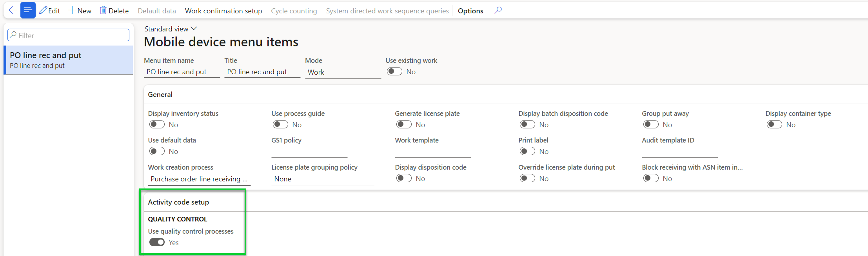Viewport: 868px width, 256px height.
Task: Toggle Display inventory status switch
Action: click(157, 124)
